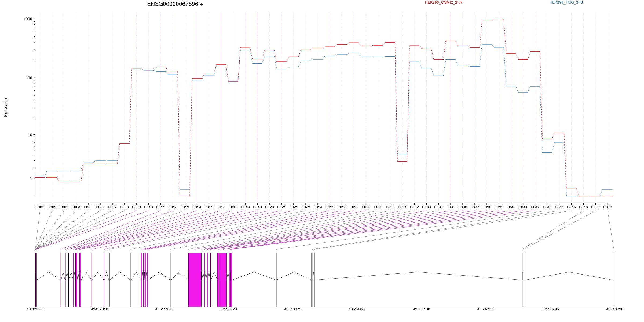This screenshot has height=322, width=644.
Task: Select exon bin label E013
Action: pos(185,207)
